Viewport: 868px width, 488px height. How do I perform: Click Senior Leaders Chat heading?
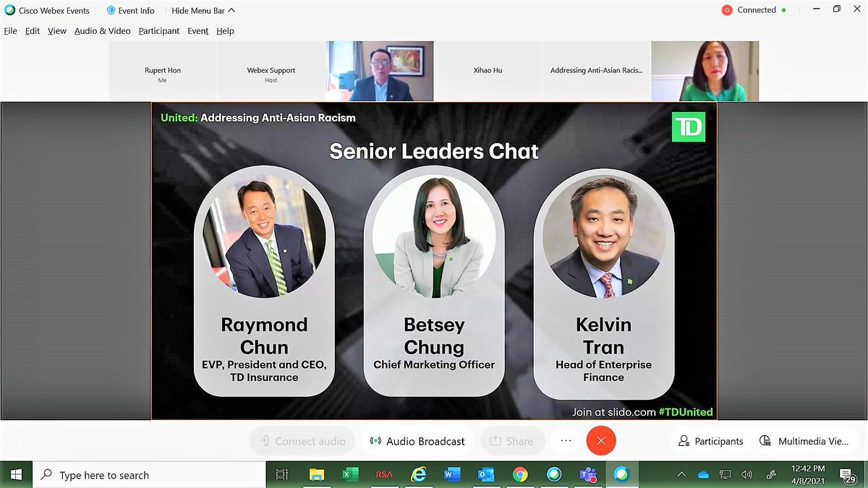tap(434, 151)
